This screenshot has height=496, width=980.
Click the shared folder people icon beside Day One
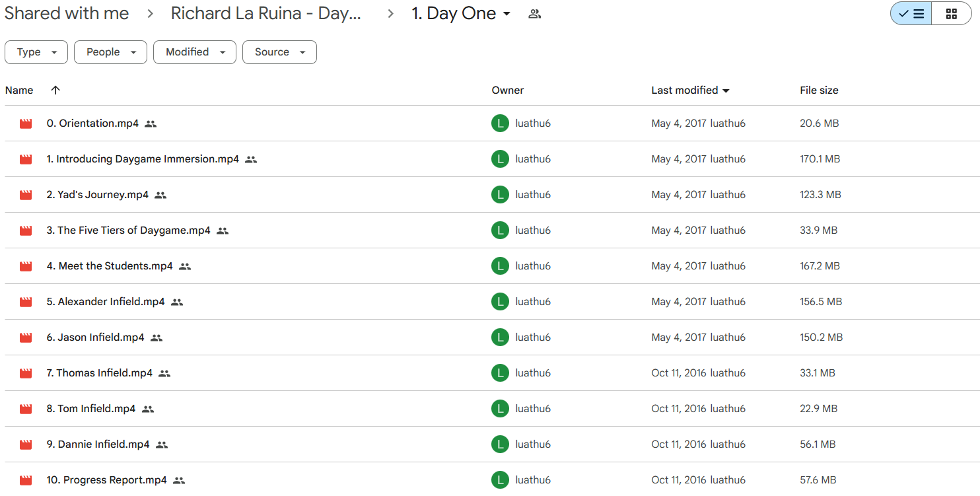click(x=535, y=14)
